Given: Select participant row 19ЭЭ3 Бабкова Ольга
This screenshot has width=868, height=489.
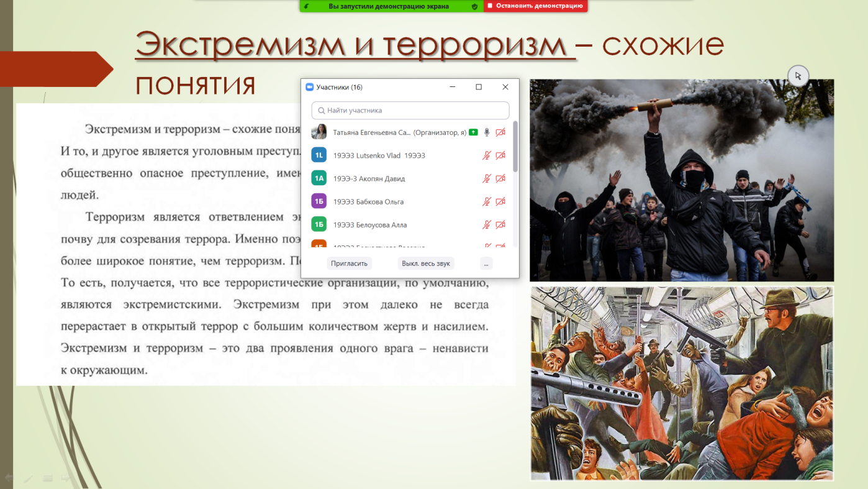Looking at the screenshot, I should 408,201.
